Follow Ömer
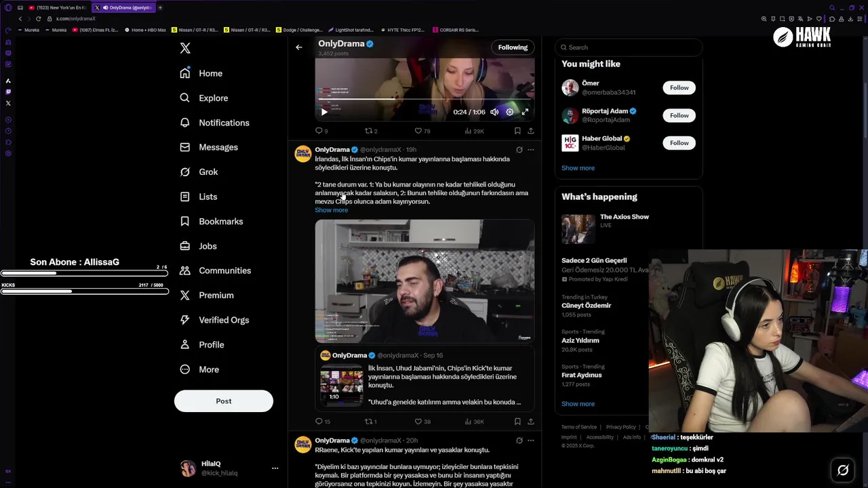The height and width of the screenshot is (488, 868). (x=679, y=87)
